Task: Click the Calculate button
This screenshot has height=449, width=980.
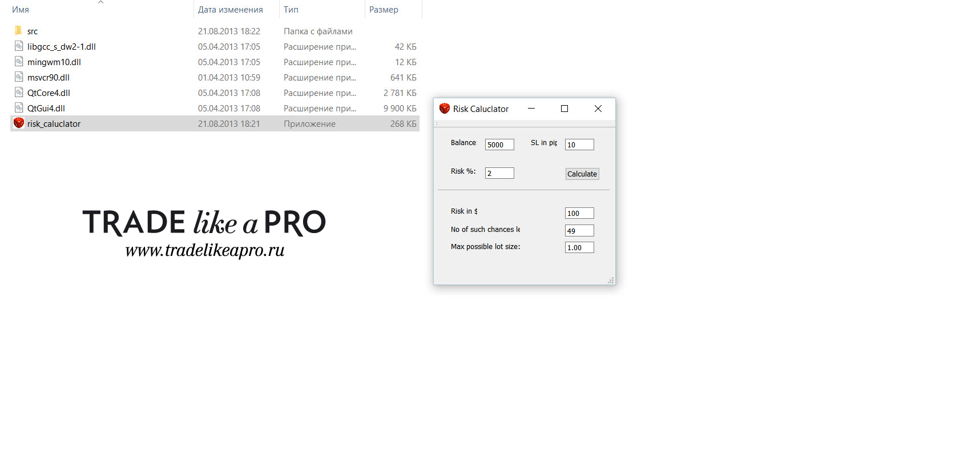Action: coord(582,174)
